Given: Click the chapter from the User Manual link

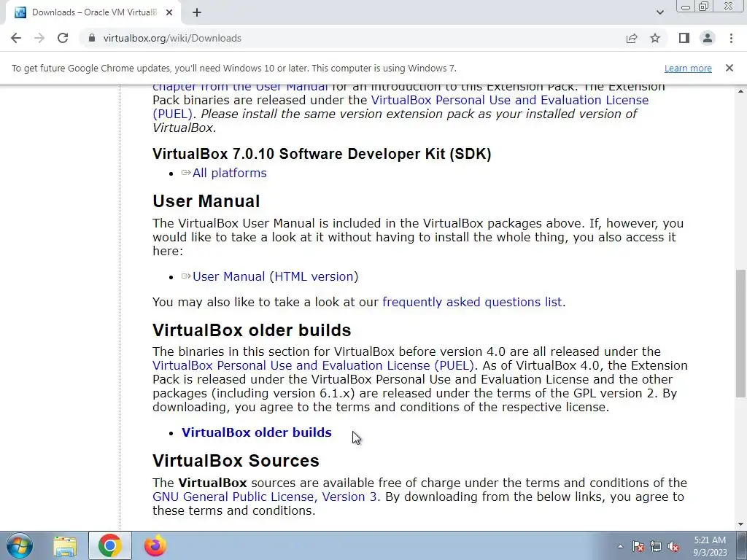Looking at the screenshot, I should (x=239, y=87).
